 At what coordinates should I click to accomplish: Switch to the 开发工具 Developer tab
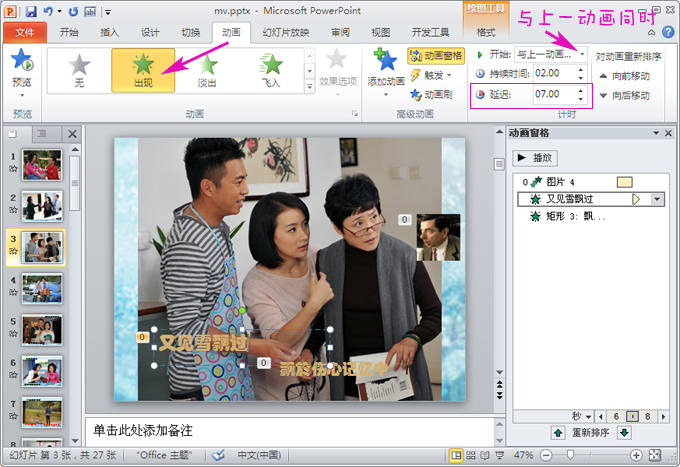(x=430, y=33)
